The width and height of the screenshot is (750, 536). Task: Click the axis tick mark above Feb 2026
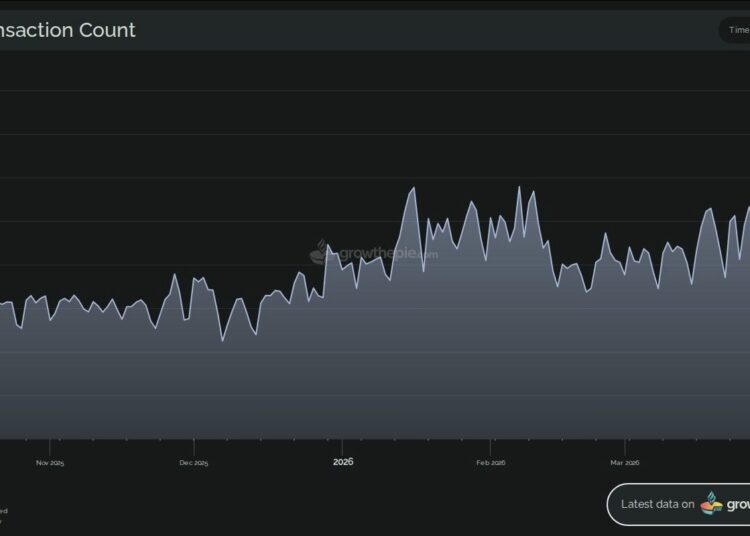pyautogui.click(x=490, y=444)
